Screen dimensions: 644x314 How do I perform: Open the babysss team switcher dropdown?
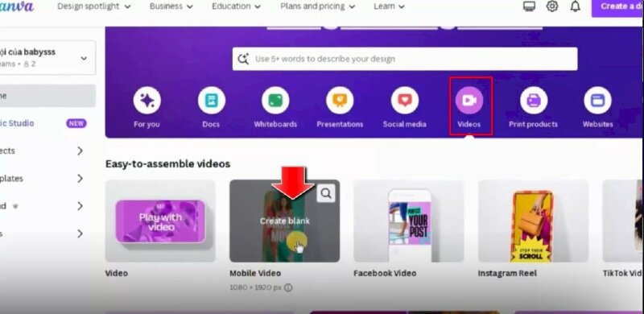point(47,58)
